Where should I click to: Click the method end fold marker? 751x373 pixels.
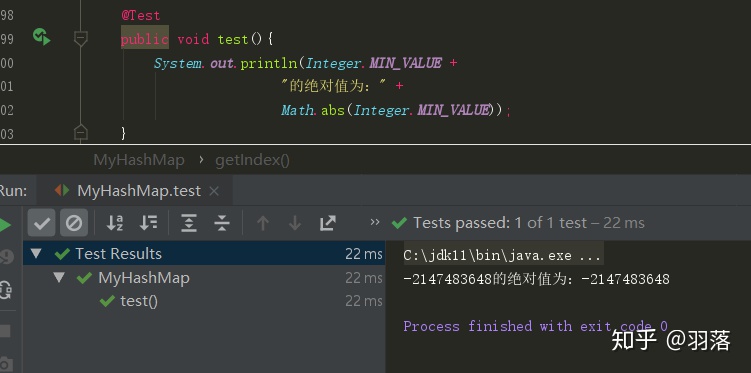click(x=80, y=133)
